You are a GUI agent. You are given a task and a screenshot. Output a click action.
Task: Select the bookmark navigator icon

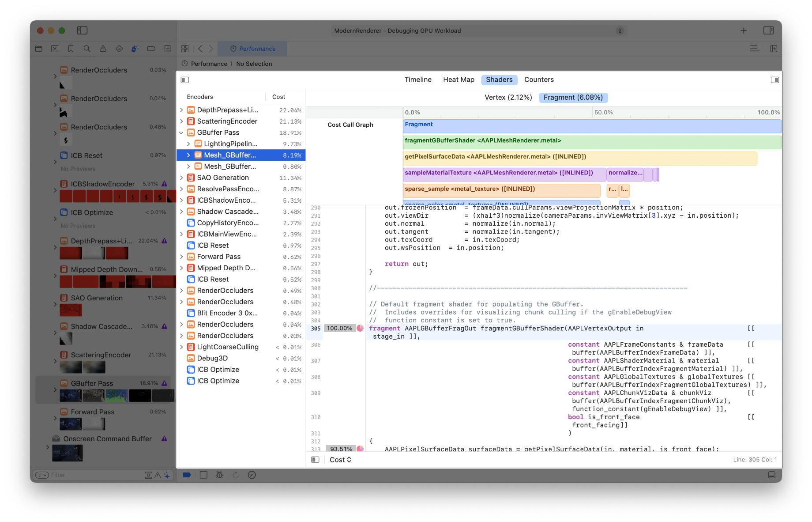click(x=71, y=49)
